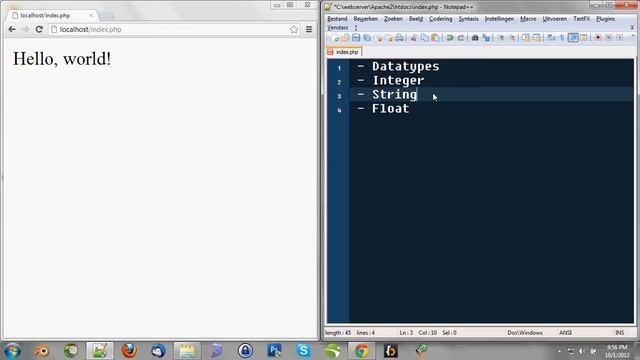The width and height of the screenshot is (640, 360).
Task: Open Firefox from the taskbar
Action: pyautogui.click(x=129, y=351)
